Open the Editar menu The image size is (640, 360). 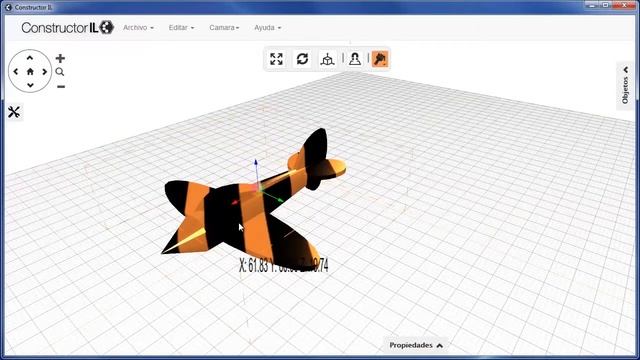tap(181, 27)
